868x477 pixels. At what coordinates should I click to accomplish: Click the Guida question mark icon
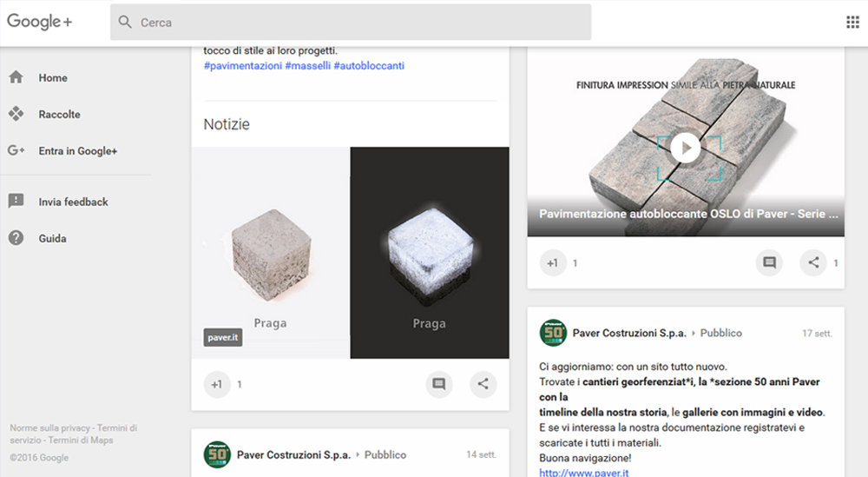click(x=16, y=238)
